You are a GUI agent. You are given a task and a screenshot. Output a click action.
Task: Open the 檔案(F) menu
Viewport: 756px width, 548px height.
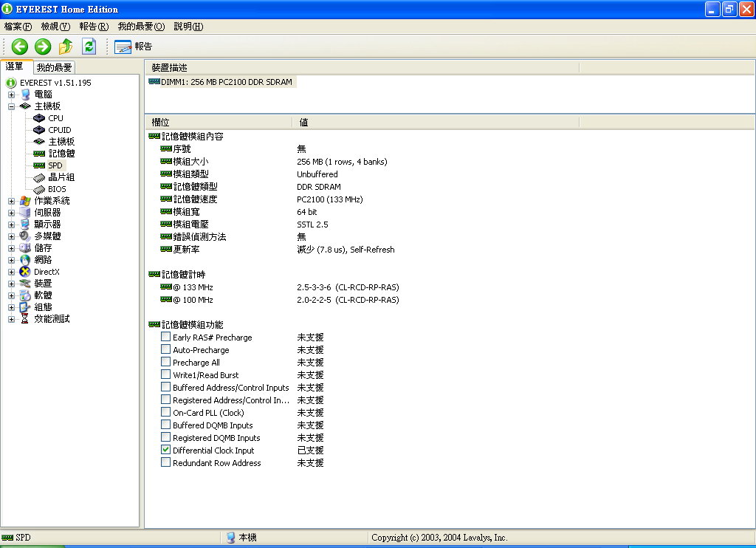click(18, 27)
